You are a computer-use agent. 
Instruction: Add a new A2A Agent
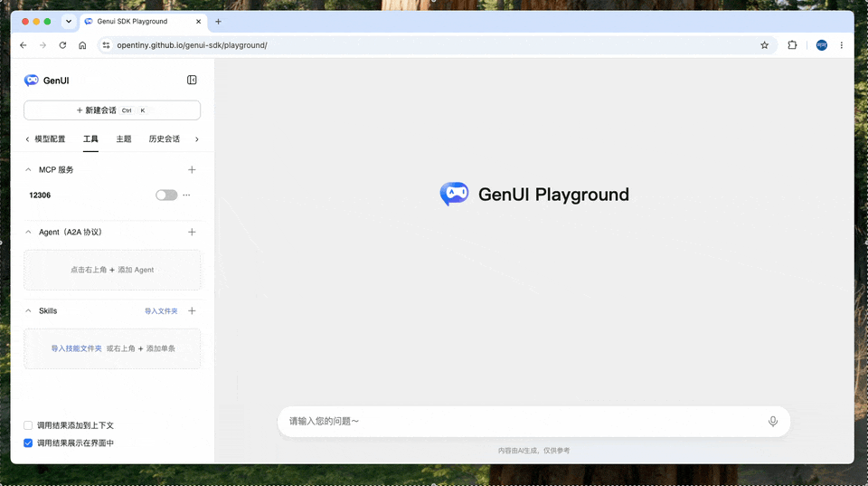point(192,233)
